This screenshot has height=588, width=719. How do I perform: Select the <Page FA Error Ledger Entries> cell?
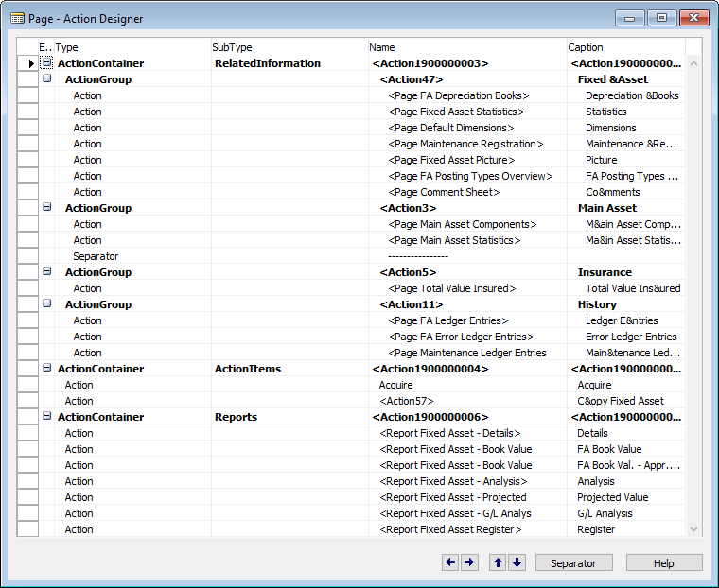pos(467,337)
